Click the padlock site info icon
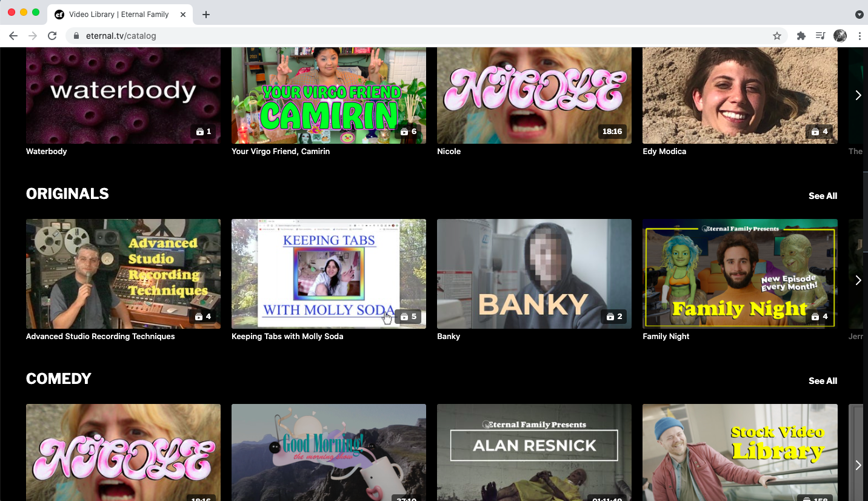This screenshot has width=868, height=501. 76,36
